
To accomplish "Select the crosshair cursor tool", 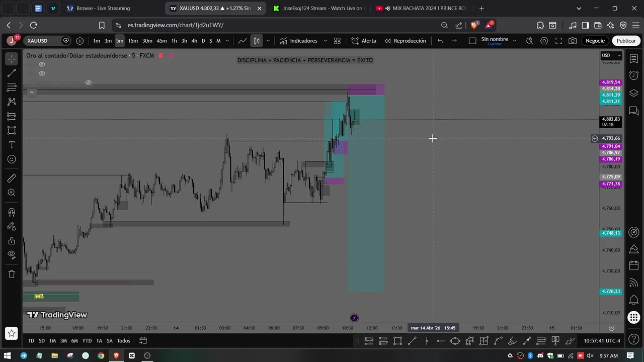I will coord(12,59).
